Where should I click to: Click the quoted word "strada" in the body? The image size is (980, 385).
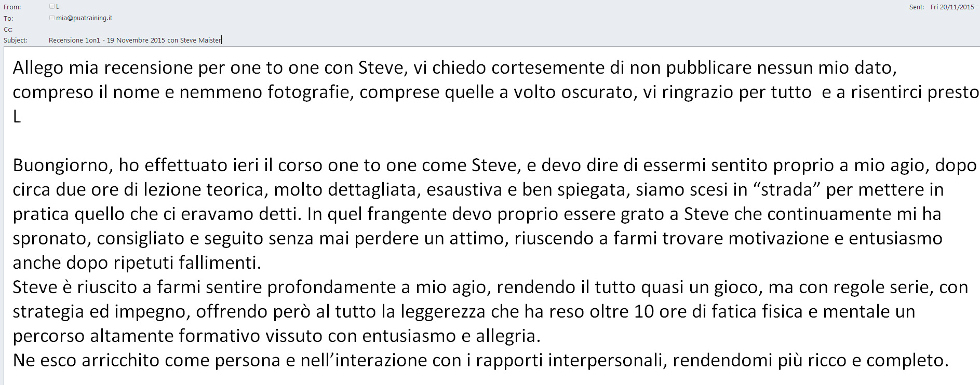[x=787, y=189]
